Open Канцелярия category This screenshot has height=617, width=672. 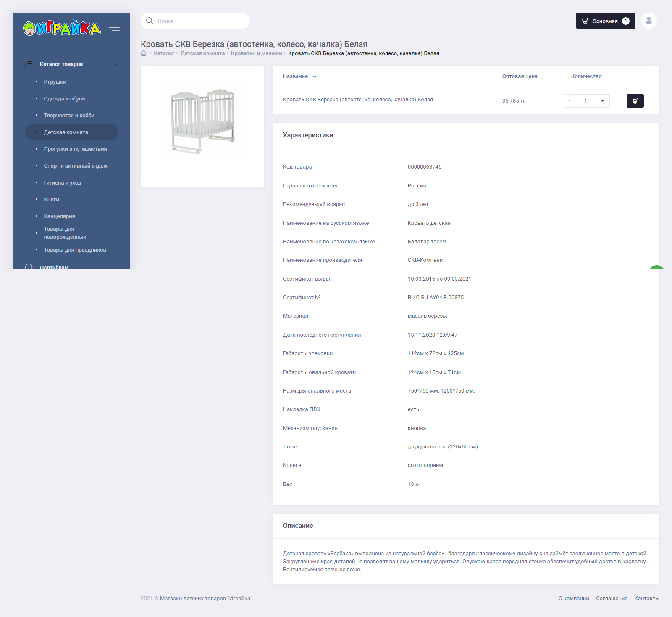[59, 216]
